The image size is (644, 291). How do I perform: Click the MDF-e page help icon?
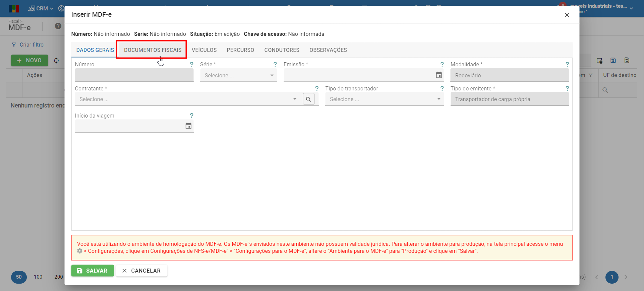click(58, 26)
